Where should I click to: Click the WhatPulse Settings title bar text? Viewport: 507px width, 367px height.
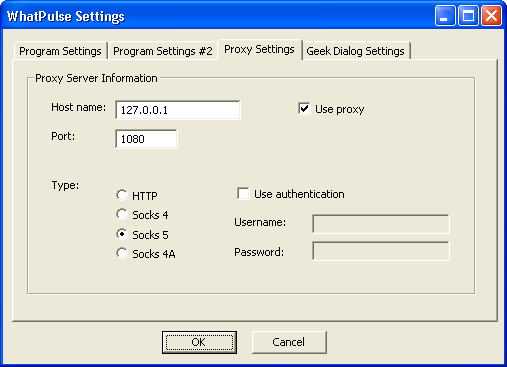[x=66, y=16]
